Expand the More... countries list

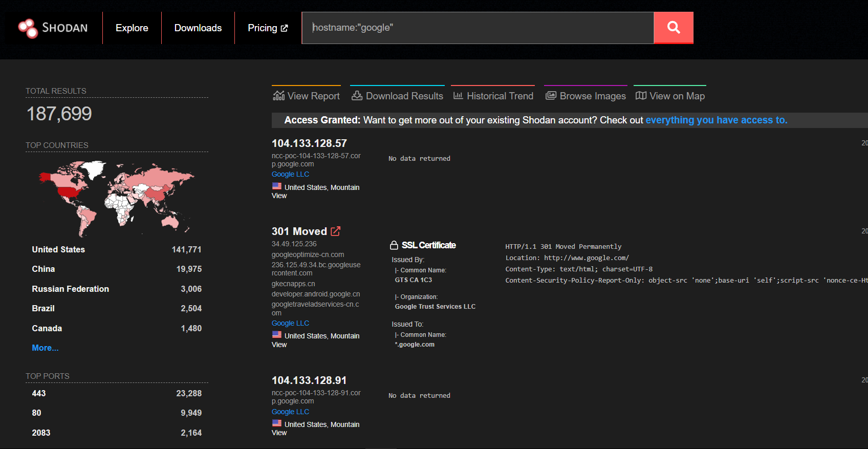pos(45,348)
